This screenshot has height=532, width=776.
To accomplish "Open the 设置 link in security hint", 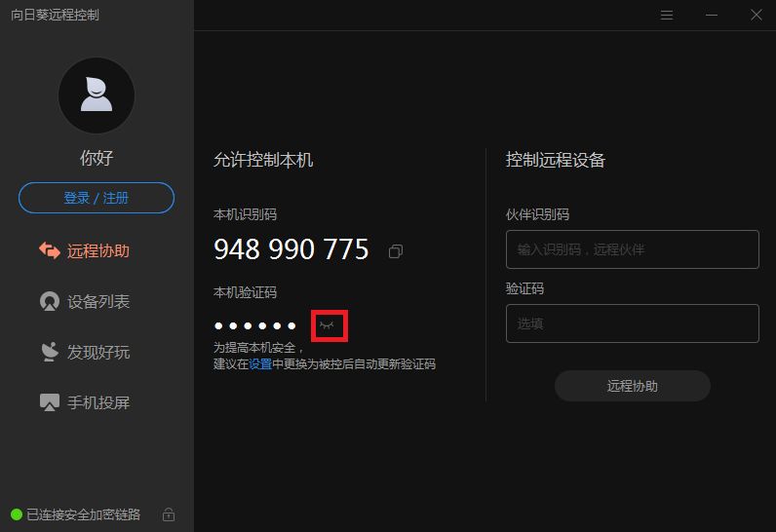I will (x=260, y=364).
